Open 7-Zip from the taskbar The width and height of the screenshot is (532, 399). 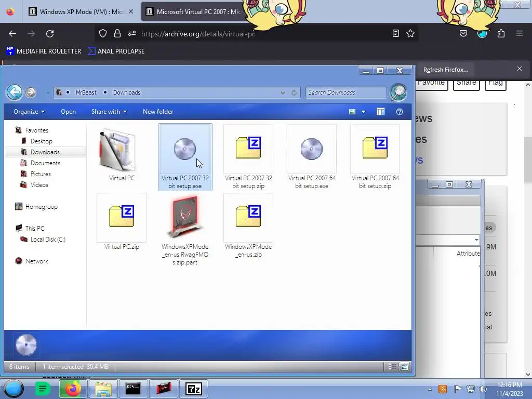pyautogui.click(x=193, y=389)
